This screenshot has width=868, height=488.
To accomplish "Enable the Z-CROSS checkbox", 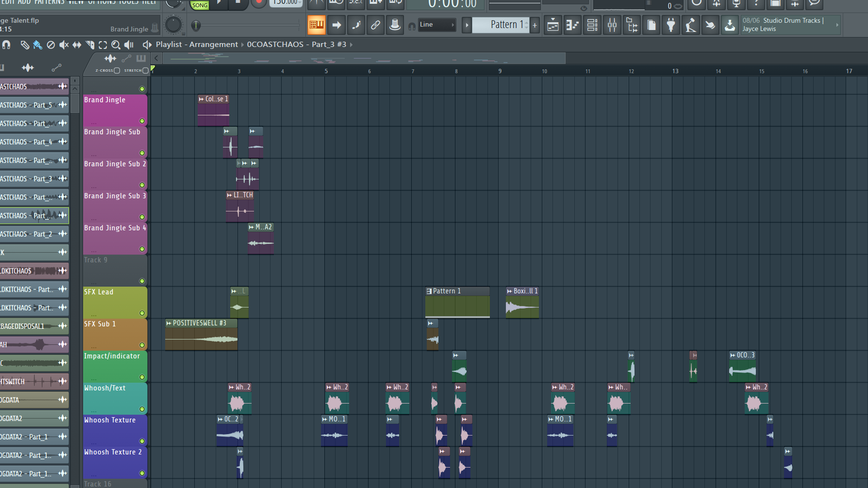I will pos(117,70).
